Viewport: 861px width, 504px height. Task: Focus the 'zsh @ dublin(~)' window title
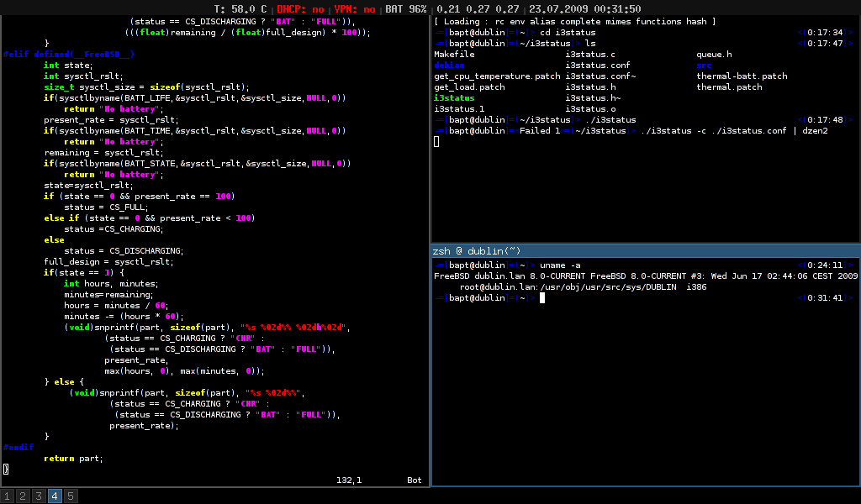476,250
